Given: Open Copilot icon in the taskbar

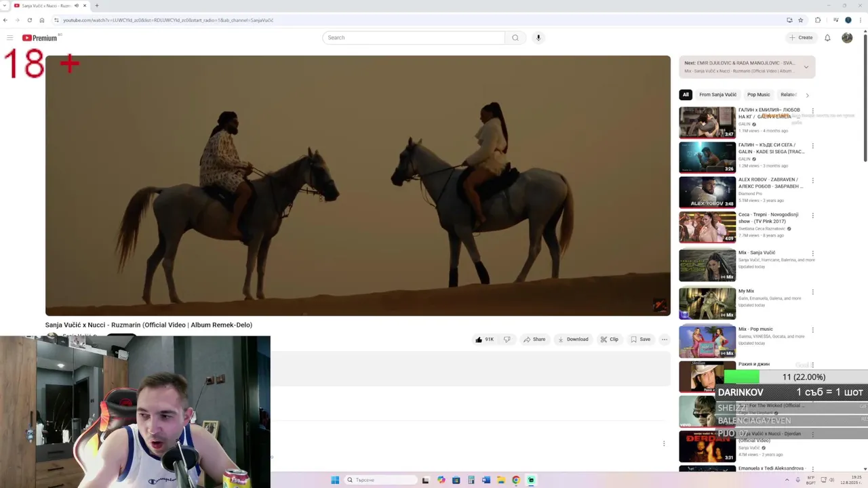Looking at the screenshot, I should point(441,480).
